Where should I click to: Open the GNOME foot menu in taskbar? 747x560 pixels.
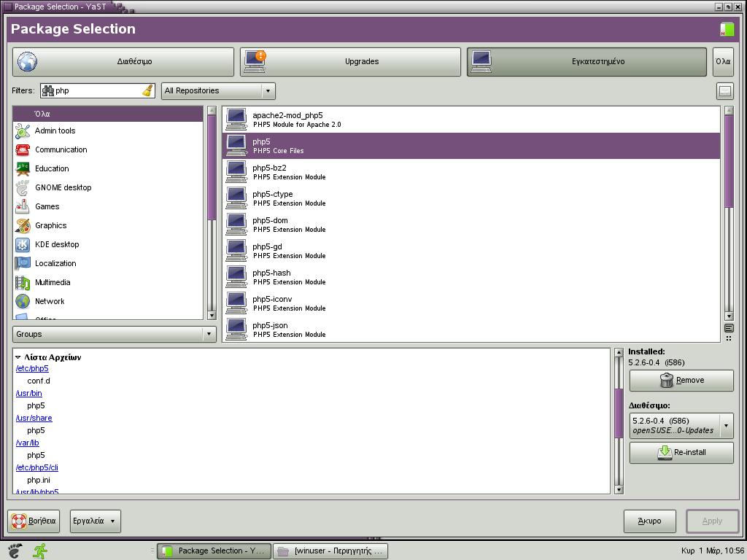[x=15, y=551]
